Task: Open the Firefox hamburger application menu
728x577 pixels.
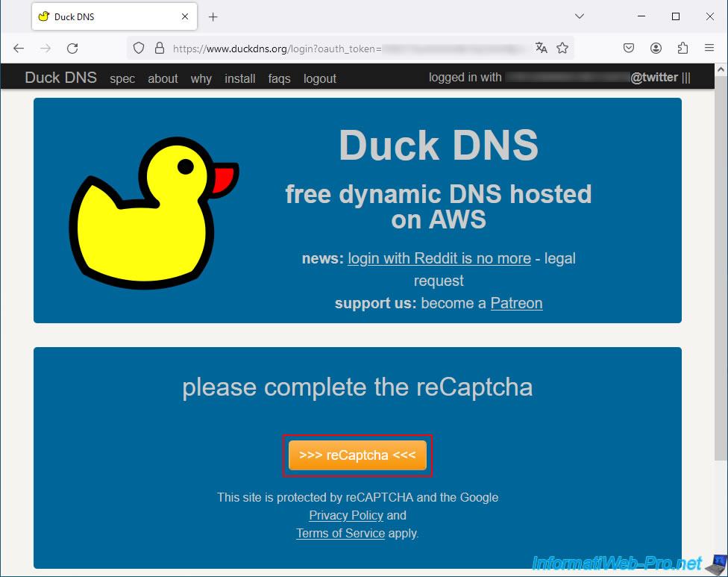Action: (709, 48)
